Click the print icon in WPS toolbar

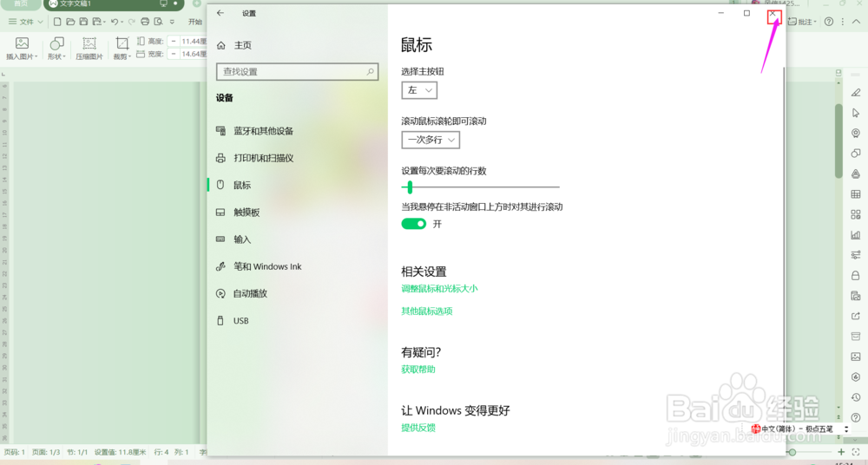click(145, 22)
